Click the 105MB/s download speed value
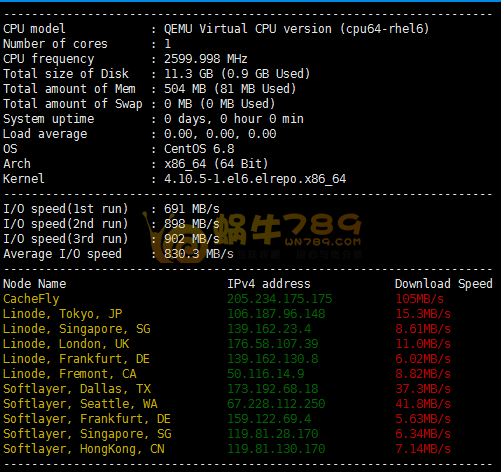 point(420,299)
